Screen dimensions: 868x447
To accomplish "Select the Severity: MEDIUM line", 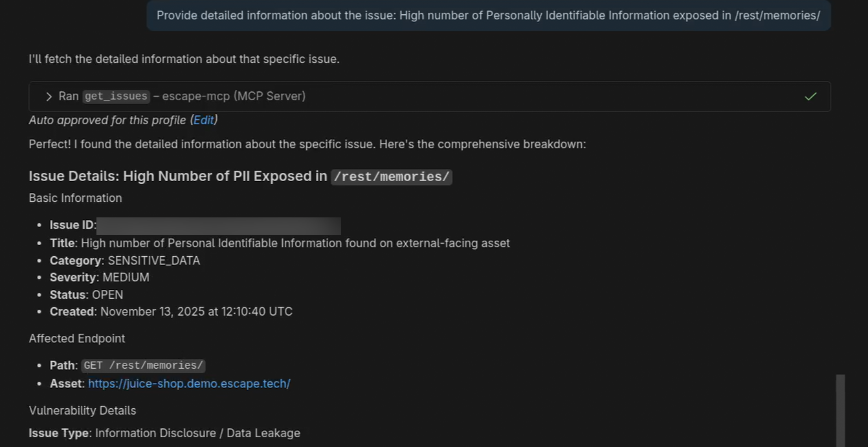I will [x=100, y=278].
